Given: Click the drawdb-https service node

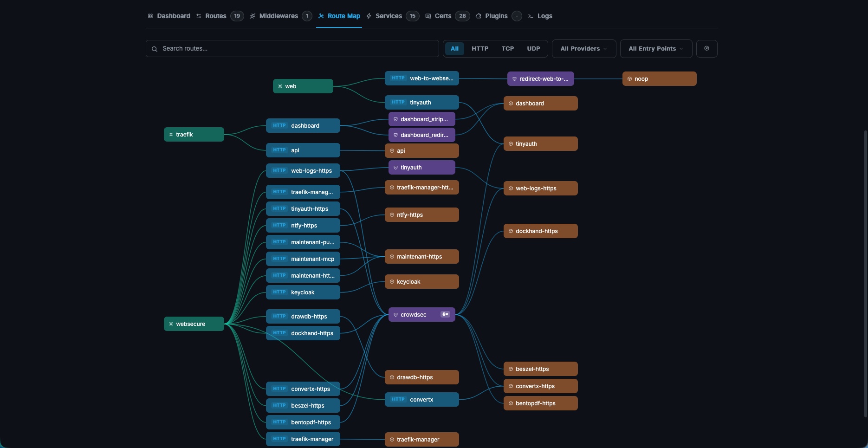Looking at the screenshot, I should 422,377.
